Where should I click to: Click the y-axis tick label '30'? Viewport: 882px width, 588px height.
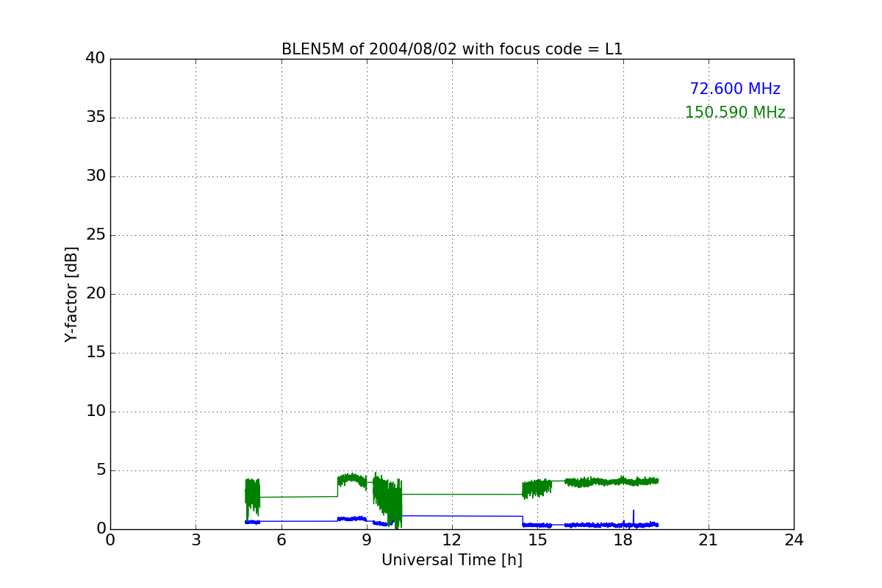(x=96, y=176)
